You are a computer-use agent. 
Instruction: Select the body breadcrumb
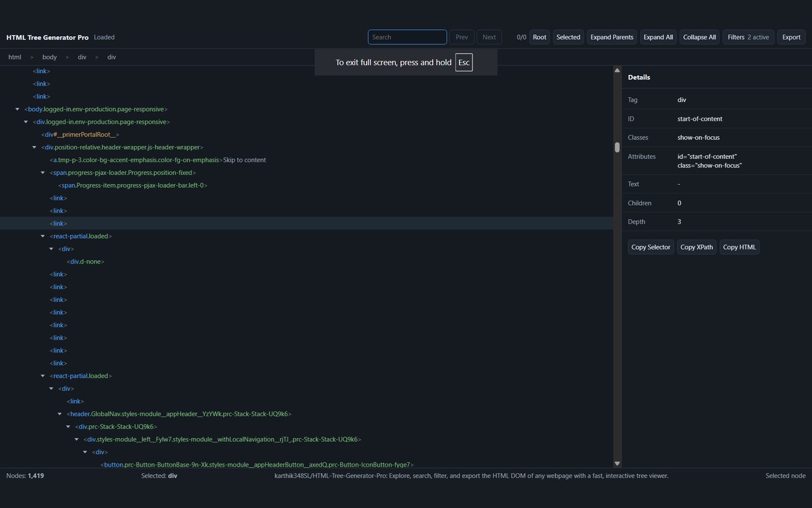[x=49, y=57]
